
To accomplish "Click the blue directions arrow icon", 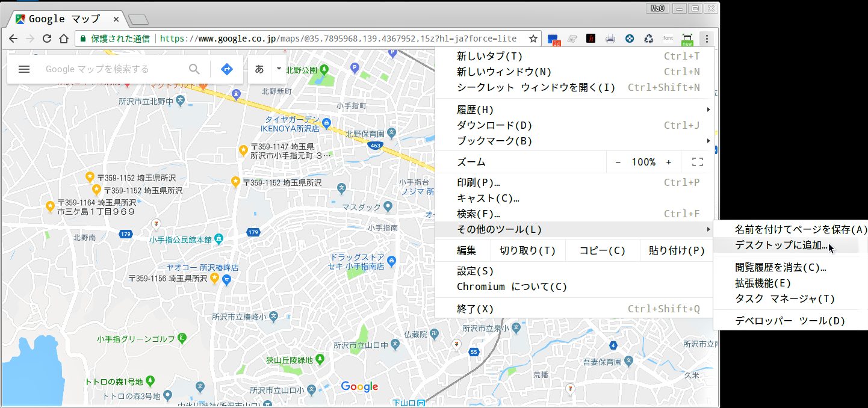I will 226,69.
